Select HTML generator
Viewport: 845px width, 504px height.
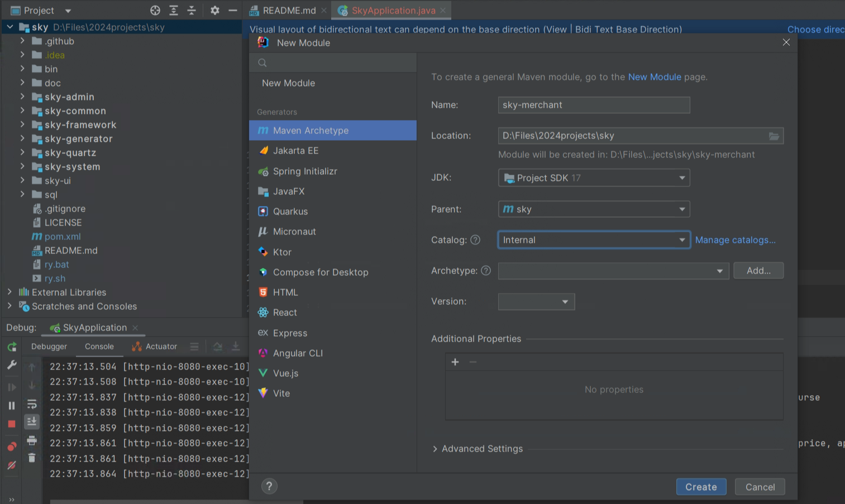click(333, 292)
